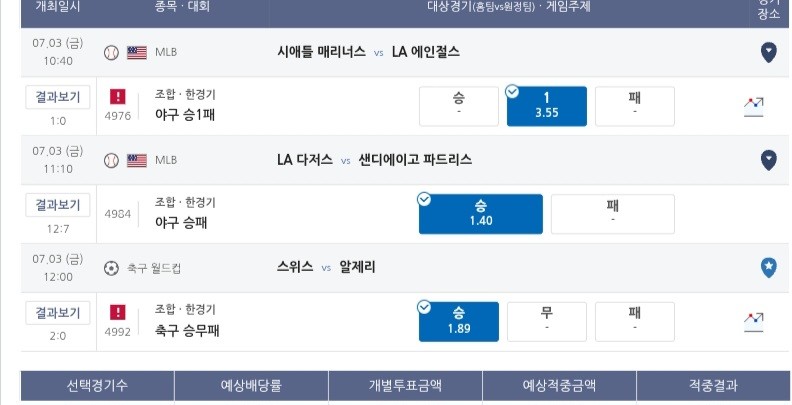Click red alert icon above 4976
Image resolution: width=792 pixels, height=405 pixels.
tap(118, 97)
